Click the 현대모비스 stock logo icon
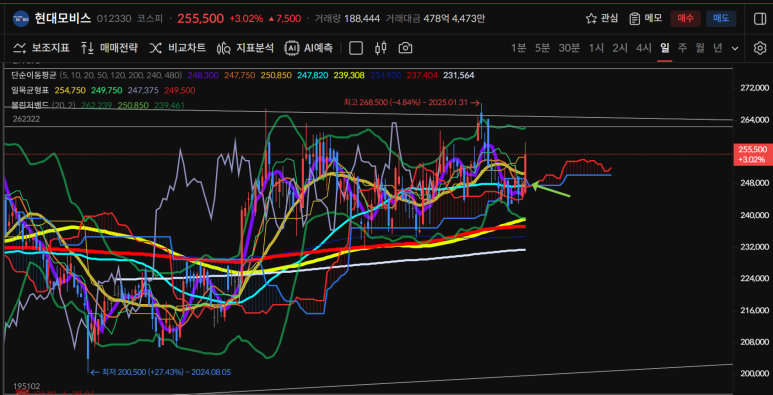This screenshot has width=773, height=395. point(20,18)
